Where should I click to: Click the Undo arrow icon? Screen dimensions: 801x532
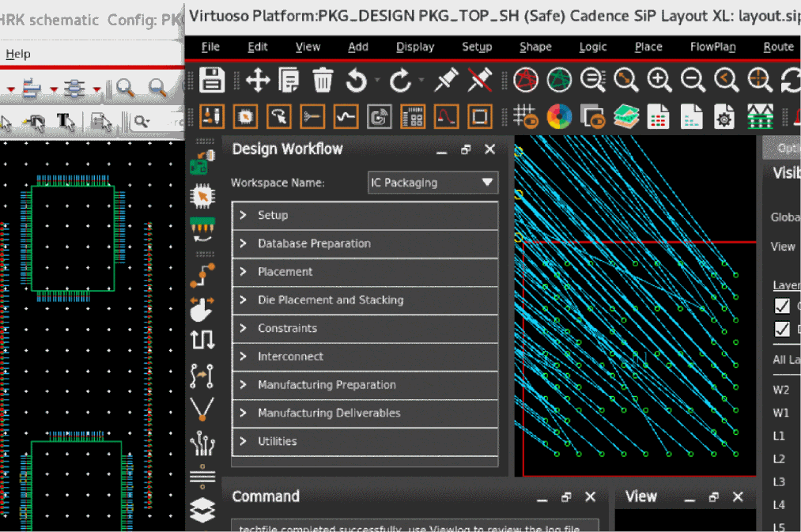pyautogui.click(x=357, y=80)
